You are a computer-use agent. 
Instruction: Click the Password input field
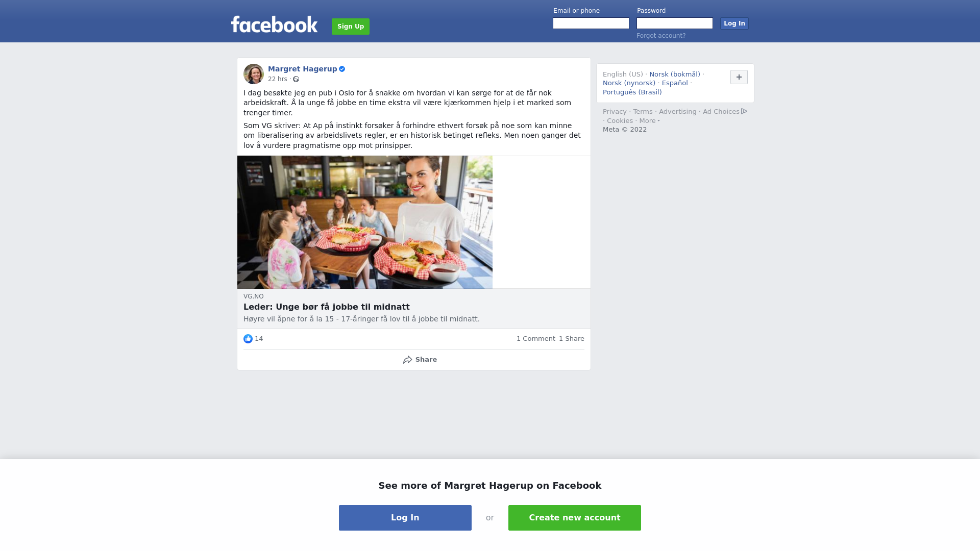click(675, 23)
